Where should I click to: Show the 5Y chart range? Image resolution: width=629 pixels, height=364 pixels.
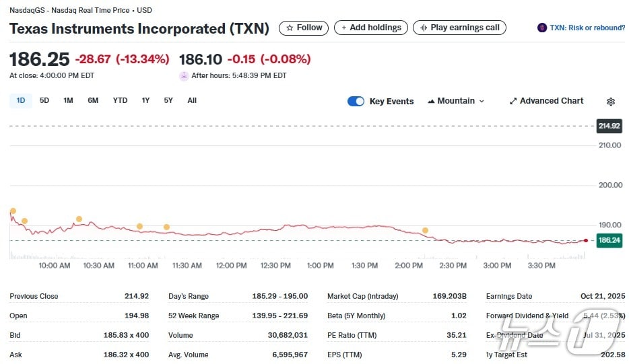168,101
